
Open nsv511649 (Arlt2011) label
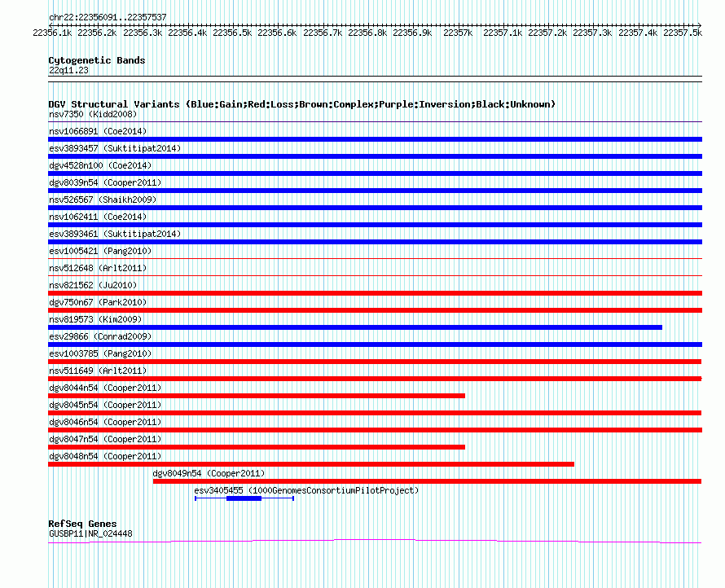[x=98, y=371]
